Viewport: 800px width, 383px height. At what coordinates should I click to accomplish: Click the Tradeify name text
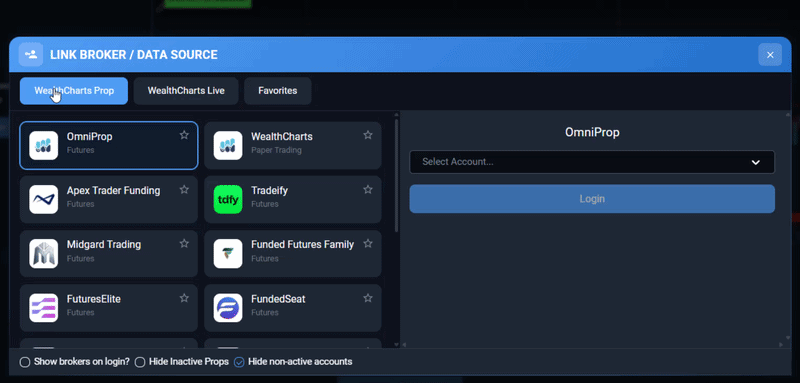(x=269, y=191)
